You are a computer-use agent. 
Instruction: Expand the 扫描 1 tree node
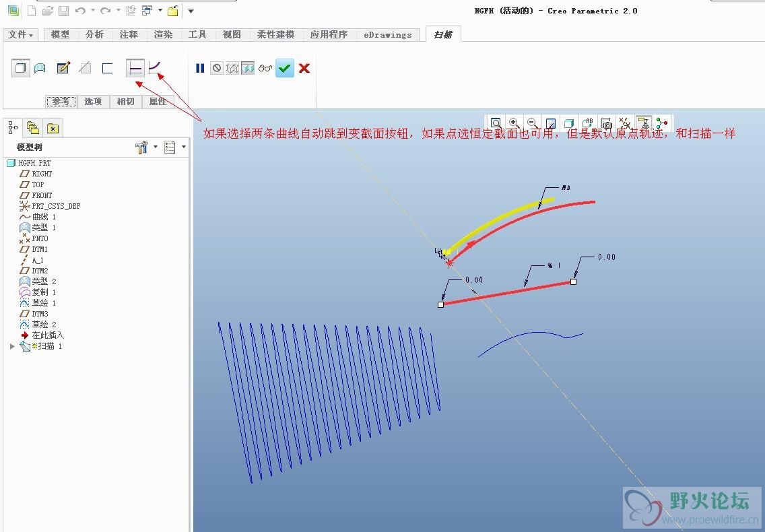coord(12,346)
